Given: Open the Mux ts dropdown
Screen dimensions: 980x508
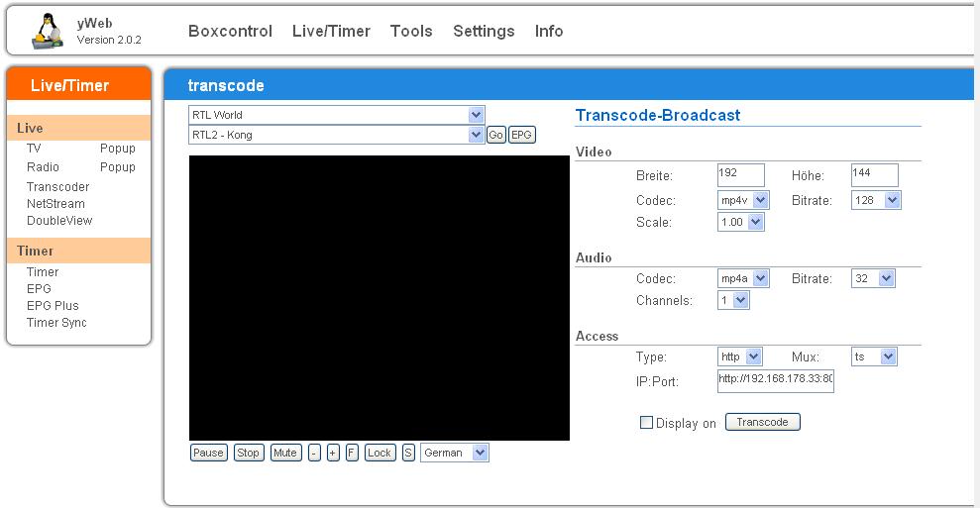Looking at the screenshot, I should pos(874,356).
